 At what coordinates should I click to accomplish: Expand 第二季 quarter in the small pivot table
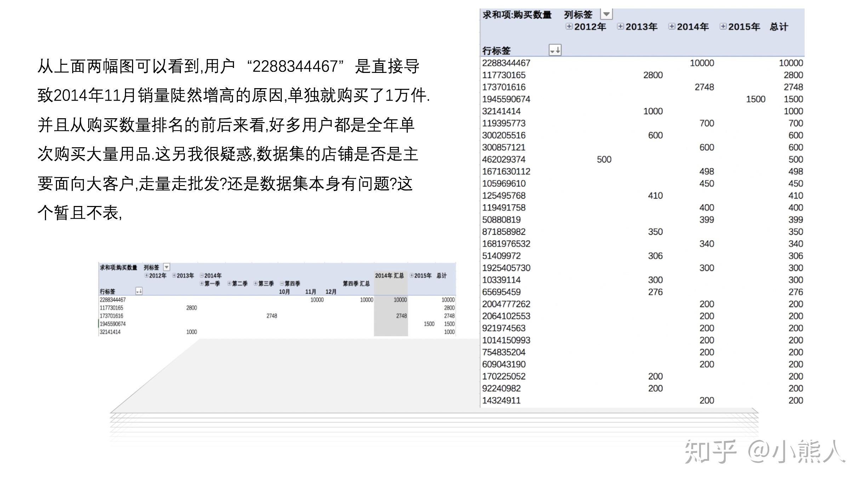[229, 283]
